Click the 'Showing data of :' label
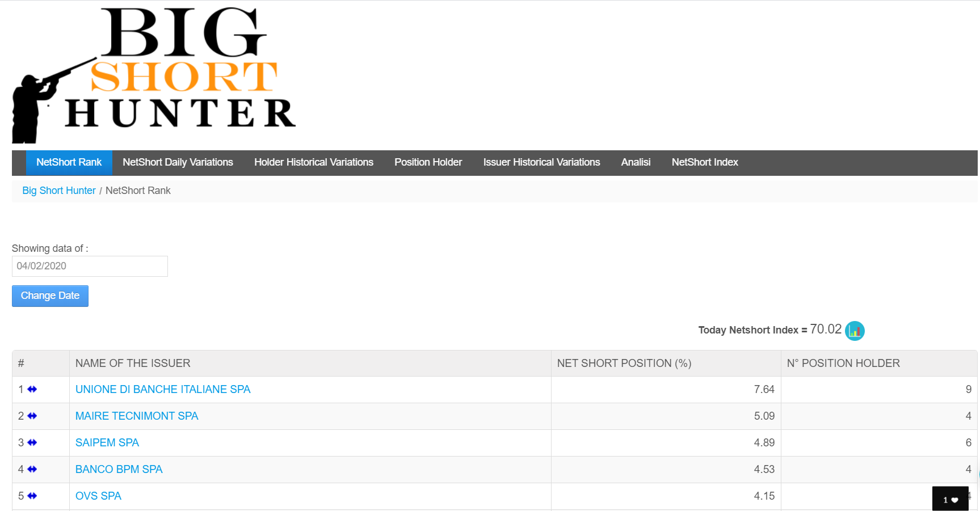Screen dimensions: 980x511 point(50,248)
